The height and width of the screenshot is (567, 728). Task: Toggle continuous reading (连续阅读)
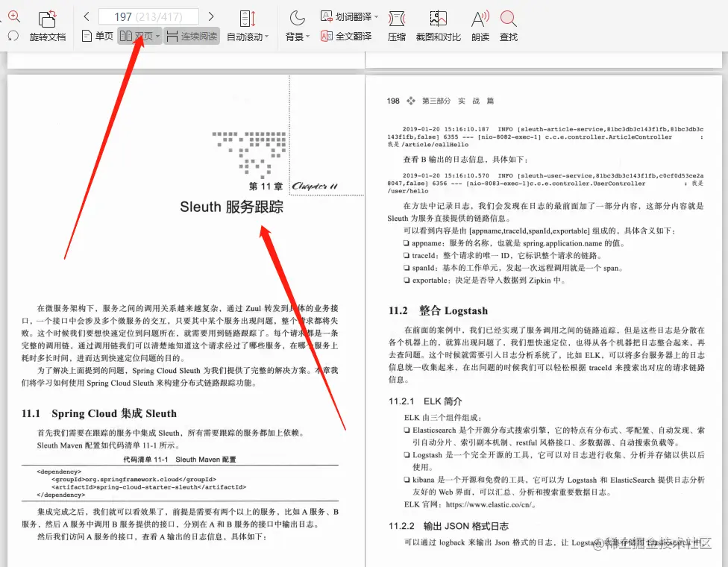[192, 37]
